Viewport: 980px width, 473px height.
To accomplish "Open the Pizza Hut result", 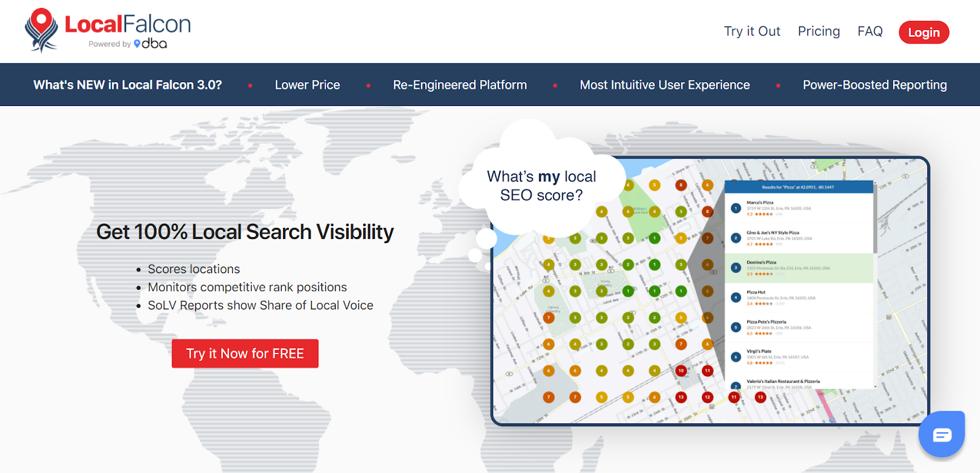I will [x=799, y=298].
